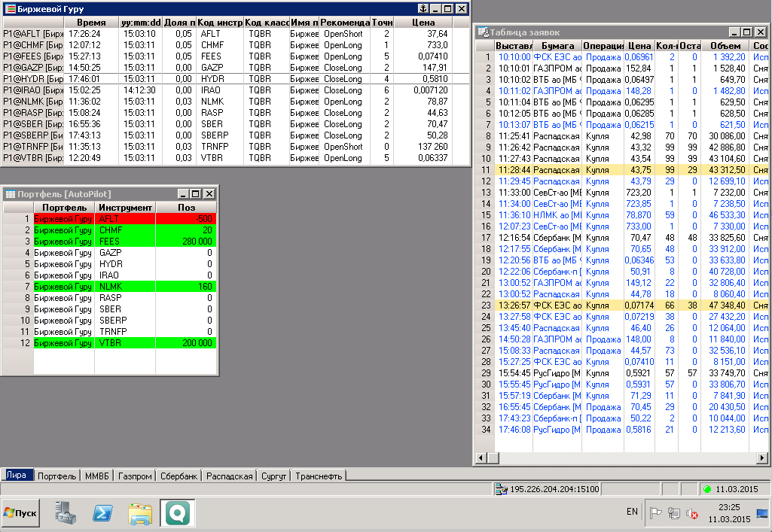Switch to the Портфель tab

pyautogui.click(x=56, y=476)
